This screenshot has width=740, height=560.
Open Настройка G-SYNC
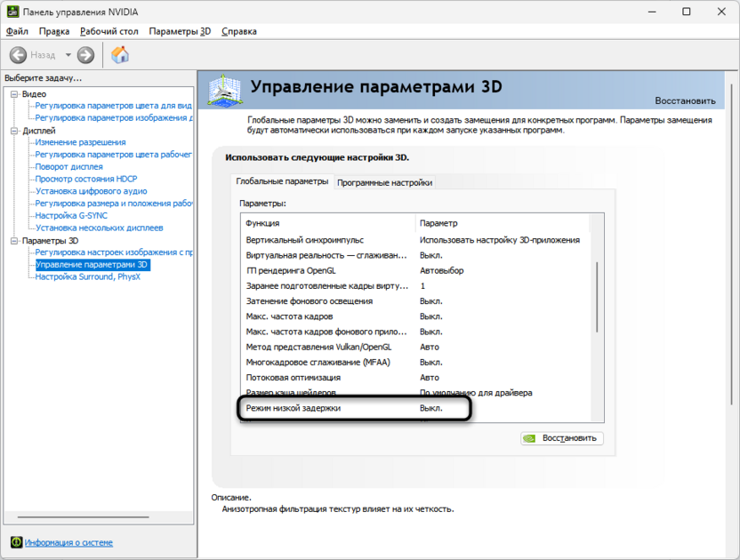71,216
